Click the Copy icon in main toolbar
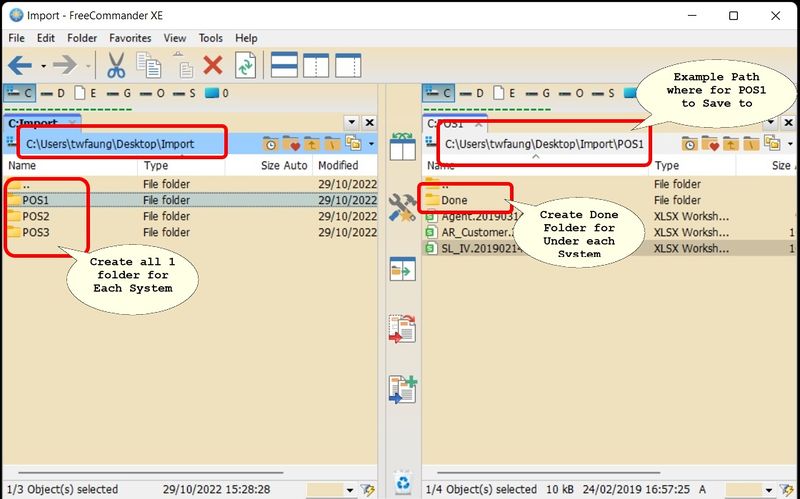 pyautogui.click(x=148, y=66)
